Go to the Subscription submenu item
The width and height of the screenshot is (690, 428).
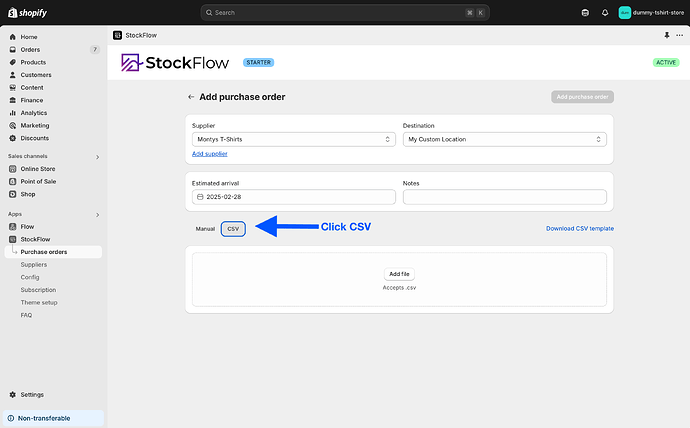[38, 290]
